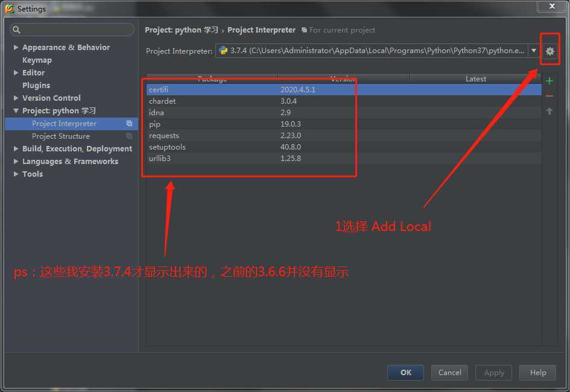Click version 2.23.0 cell
The width and height of the screenshot is (570, 392).
click(x=291, y=136)
